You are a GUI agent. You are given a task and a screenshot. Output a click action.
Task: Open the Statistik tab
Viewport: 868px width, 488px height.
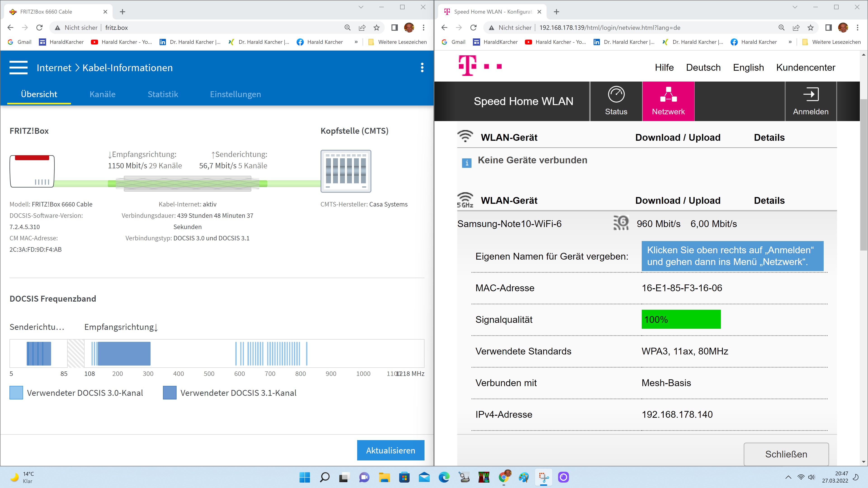pyautogui.click(x=163, y=94)
